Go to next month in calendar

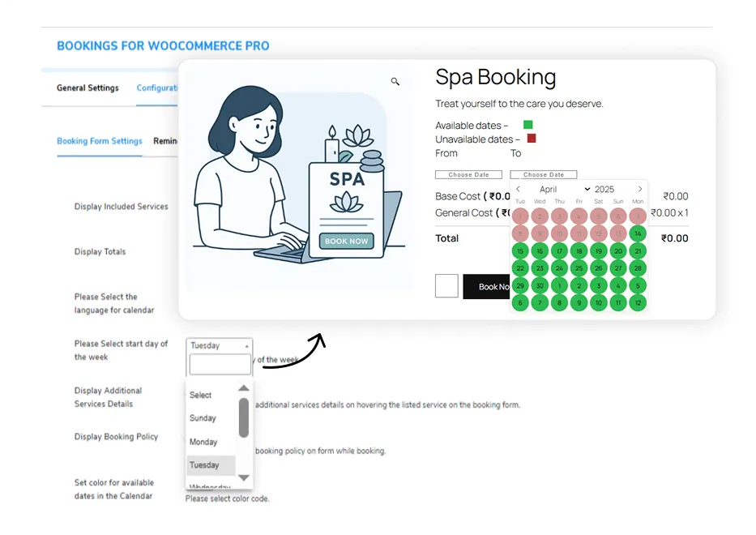pos(640,189)
